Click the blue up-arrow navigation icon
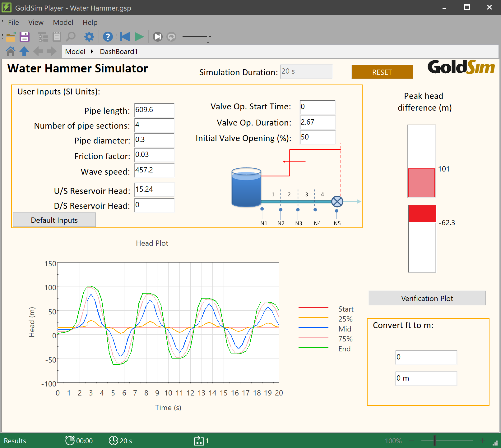This screenshot has width=501, height=448. [24, 51]
